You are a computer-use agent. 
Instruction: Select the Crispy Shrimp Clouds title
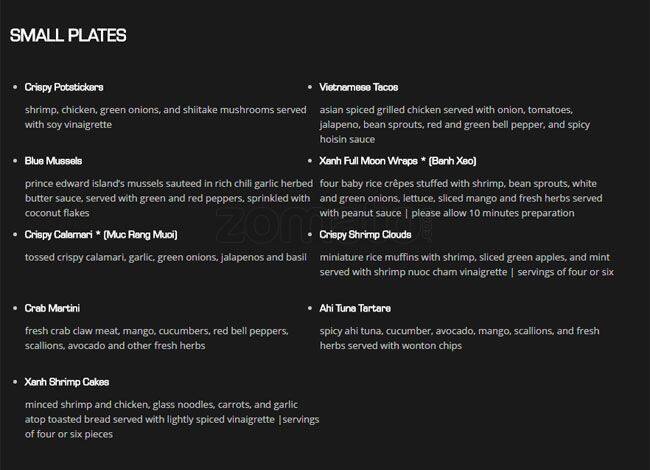pyautogui.click(x=365, y=234)
